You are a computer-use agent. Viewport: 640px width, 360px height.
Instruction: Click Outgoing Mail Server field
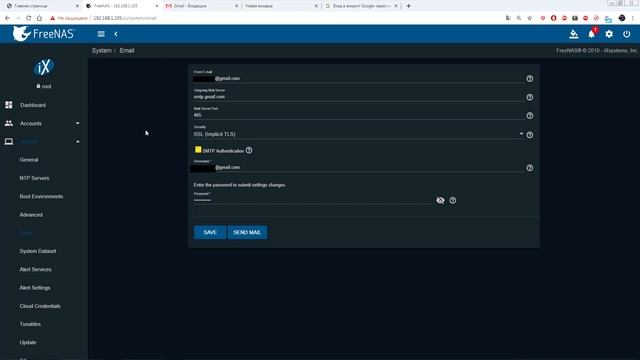(358, 97)
